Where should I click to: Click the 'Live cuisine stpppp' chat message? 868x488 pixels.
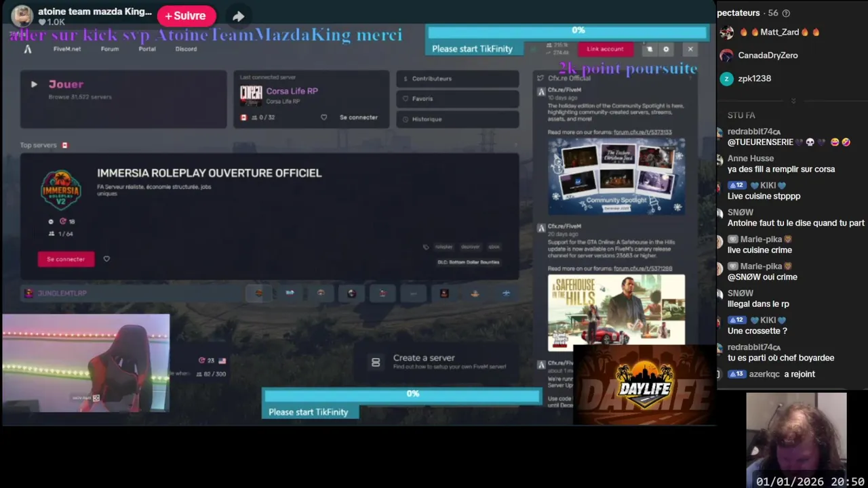pyautogui.click(x=764, y=196)
